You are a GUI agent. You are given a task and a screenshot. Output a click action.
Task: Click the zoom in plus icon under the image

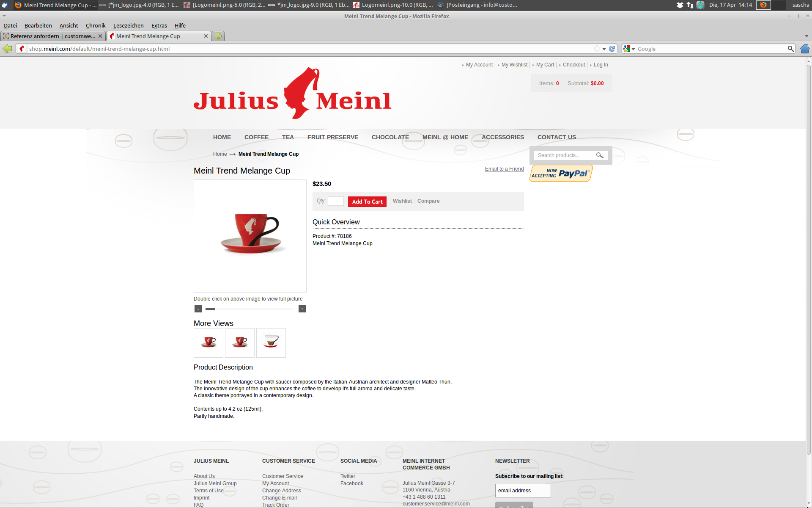click(302, 309)
